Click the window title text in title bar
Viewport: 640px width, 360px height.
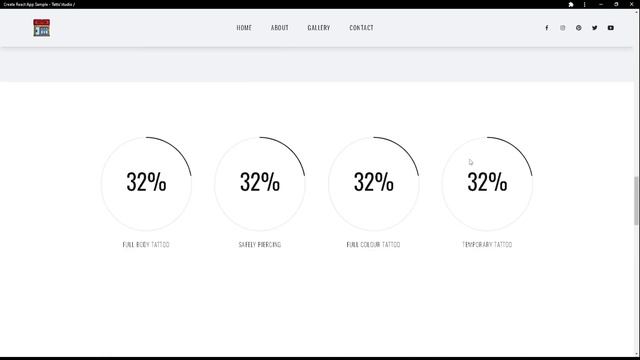(39, 4)
